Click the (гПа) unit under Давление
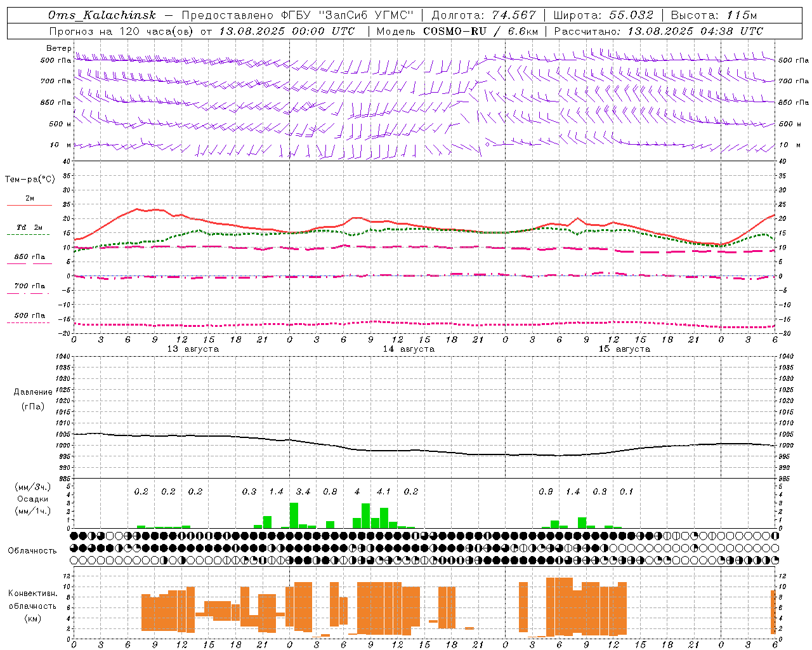This screenshot has width=812, height=650. [33, 406]
